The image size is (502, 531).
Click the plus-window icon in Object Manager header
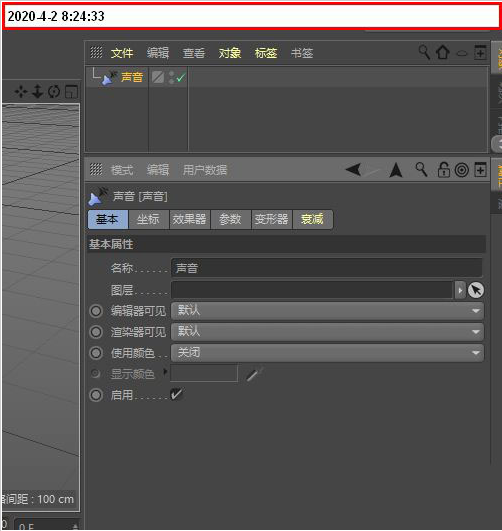[480, 52]
